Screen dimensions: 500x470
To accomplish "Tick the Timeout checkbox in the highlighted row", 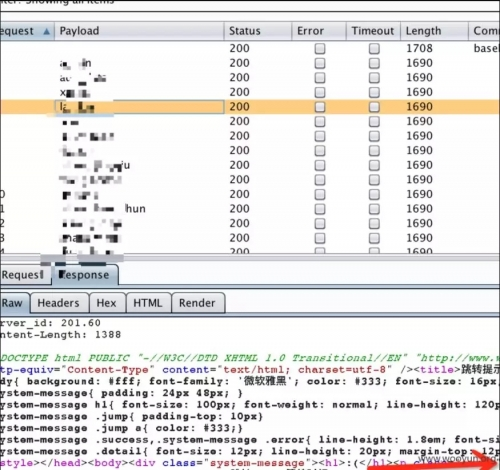I will coord(374,107).
